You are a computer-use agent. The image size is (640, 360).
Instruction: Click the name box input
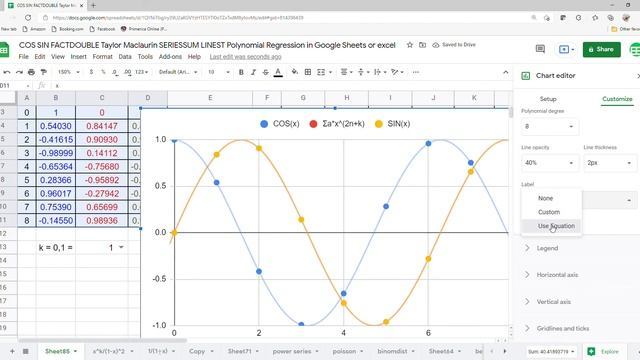[16, 86]
